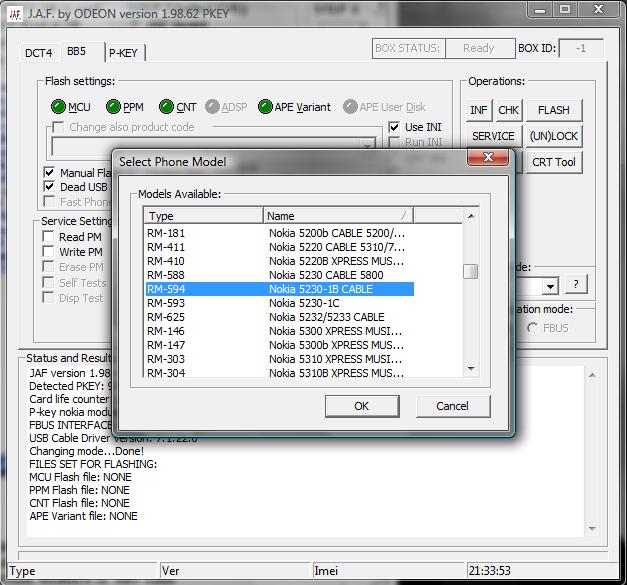This screenshot has height=585, width=627.
Task: Select RM-181 Nokia 5200b row
Action: [x=280, y=233]
